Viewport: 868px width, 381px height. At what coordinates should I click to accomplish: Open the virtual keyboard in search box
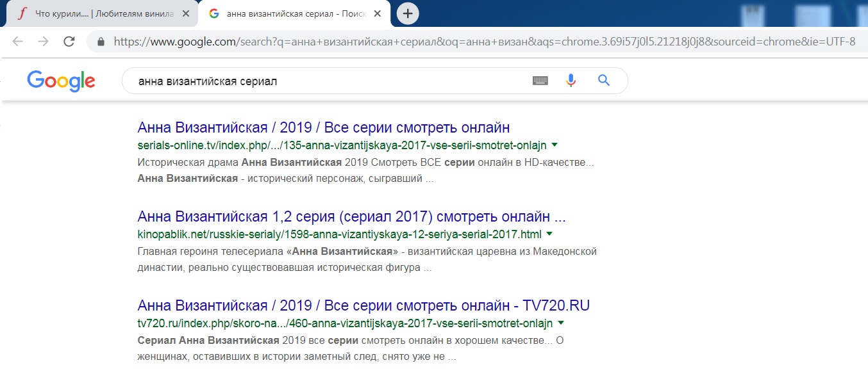pos(540,81)
